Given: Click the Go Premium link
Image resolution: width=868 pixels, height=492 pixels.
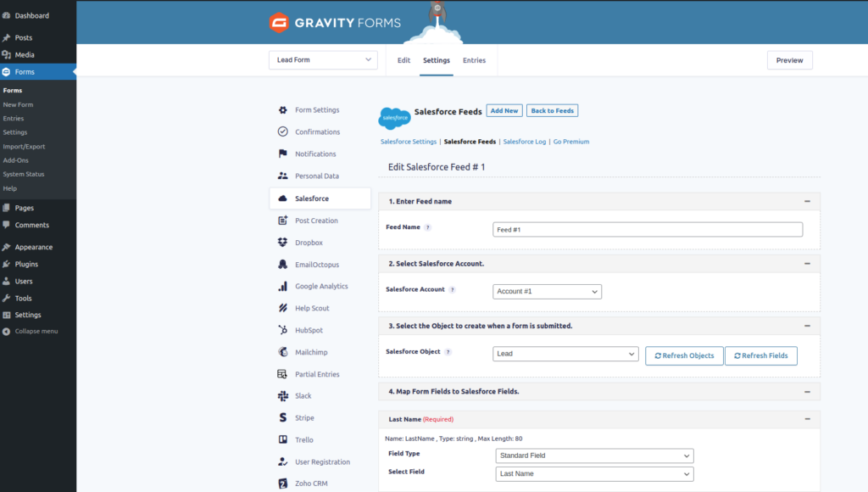Looking at the screenshot, I should coord(570,141).
